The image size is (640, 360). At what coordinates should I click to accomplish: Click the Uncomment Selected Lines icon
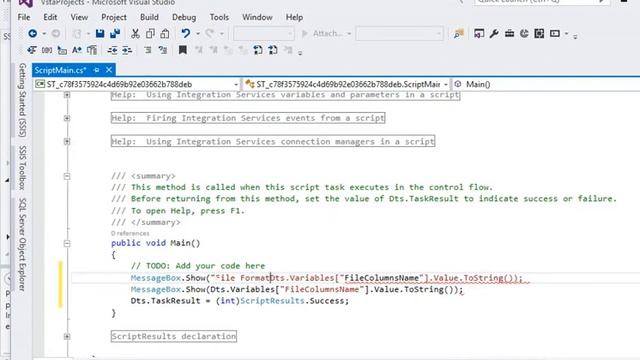[x=162, y=50]
